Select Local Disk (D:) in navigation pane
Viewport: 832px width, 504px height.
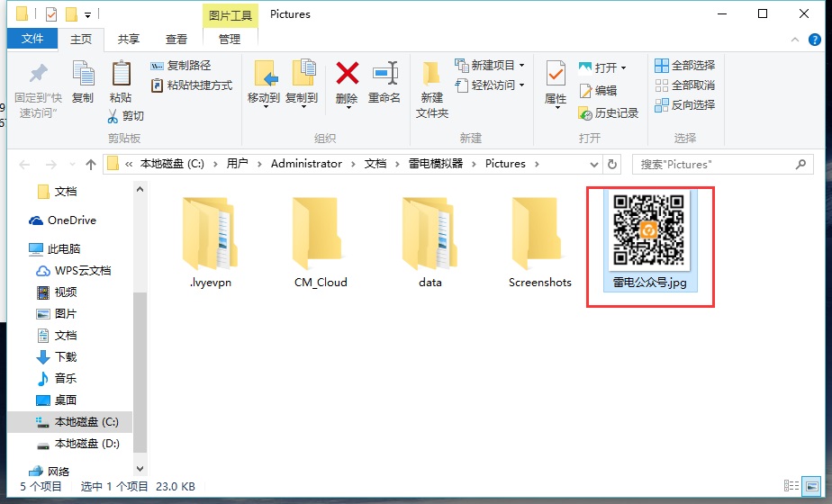point(86,444)
